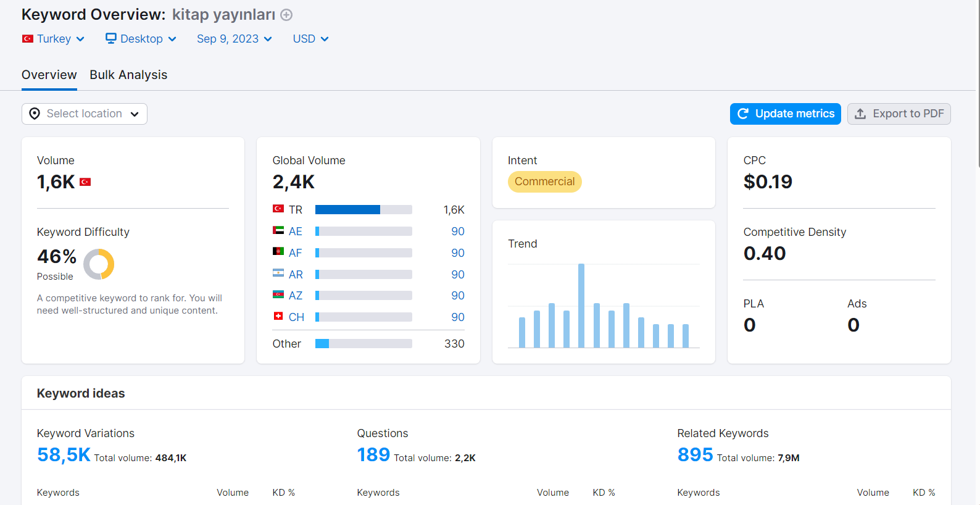Screen dimensions: 980x505
Task: Click the plus icon next to kitap yayınları
Action: (x=286, y=15)
